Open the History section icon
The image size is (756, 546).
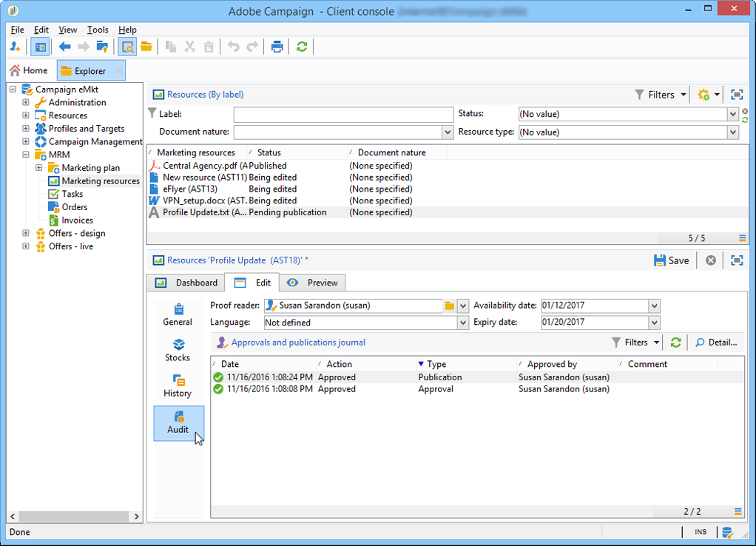tap(178, 386)
